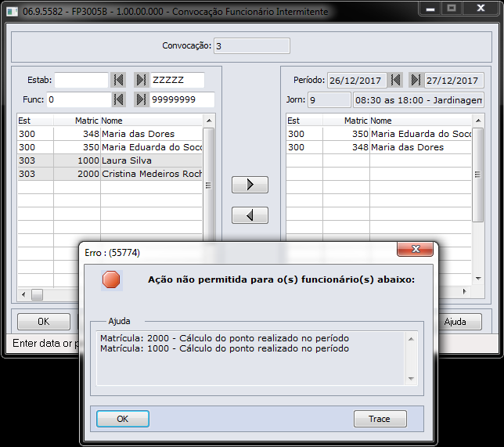Click the left list scroll-up arrow

pyautogui.click(x=209, y=121)
